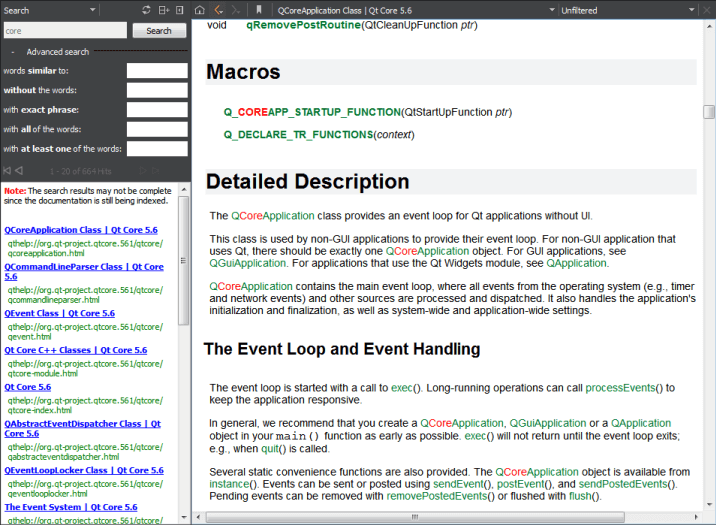Go to the help Home page
This screenshot has width=716, height=525.
(200, 10)
